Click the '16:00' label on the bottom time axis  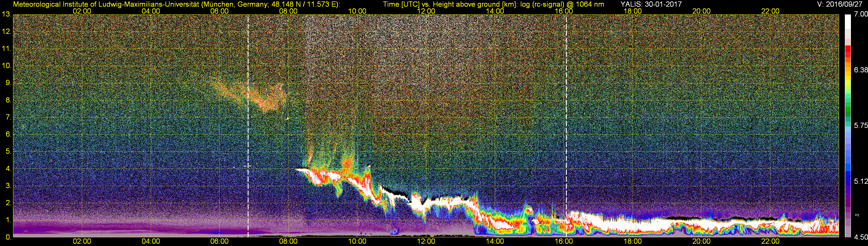tap(564, 242)
